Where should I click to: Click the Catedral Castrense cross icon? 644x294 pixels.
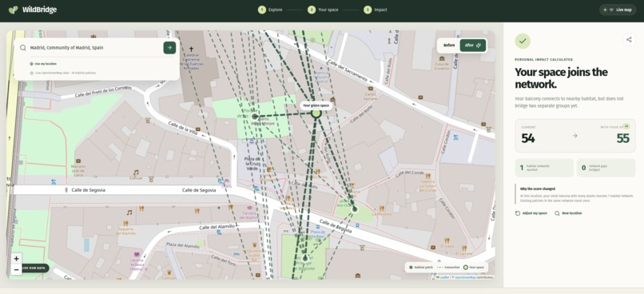click(191, 49)
